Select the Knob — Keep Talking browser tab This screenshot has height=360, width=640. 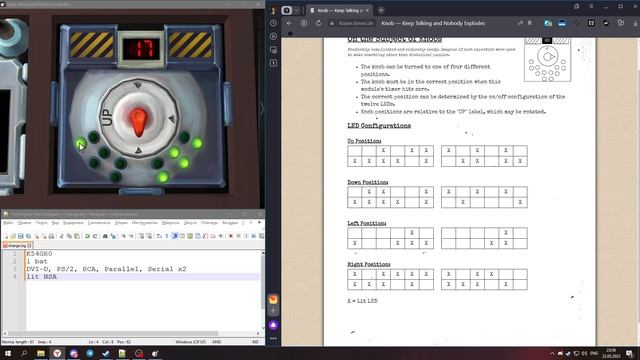click(x=340, y=10)
